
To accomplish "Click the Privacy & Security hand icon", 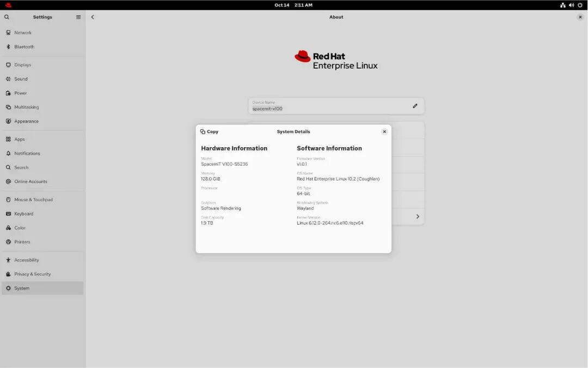I will [x=8, y=274].
